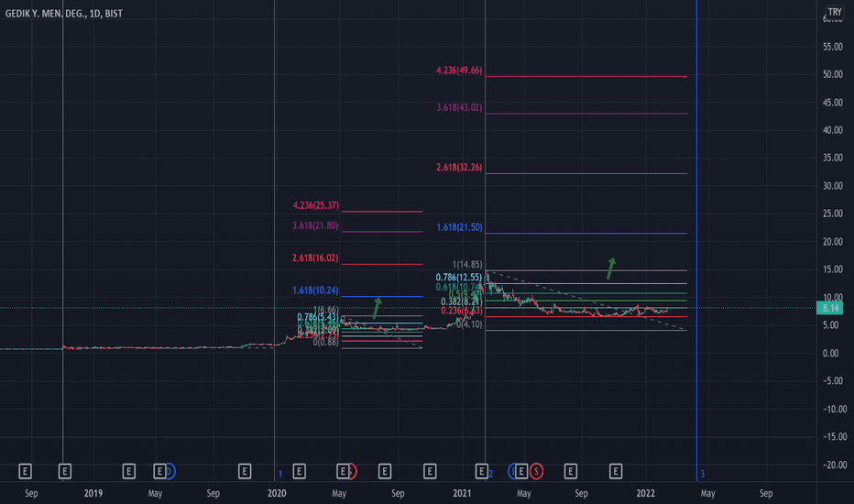Select the 4.236(49.66) Fibonacci label
854x504 pixels.
(459, 71)
